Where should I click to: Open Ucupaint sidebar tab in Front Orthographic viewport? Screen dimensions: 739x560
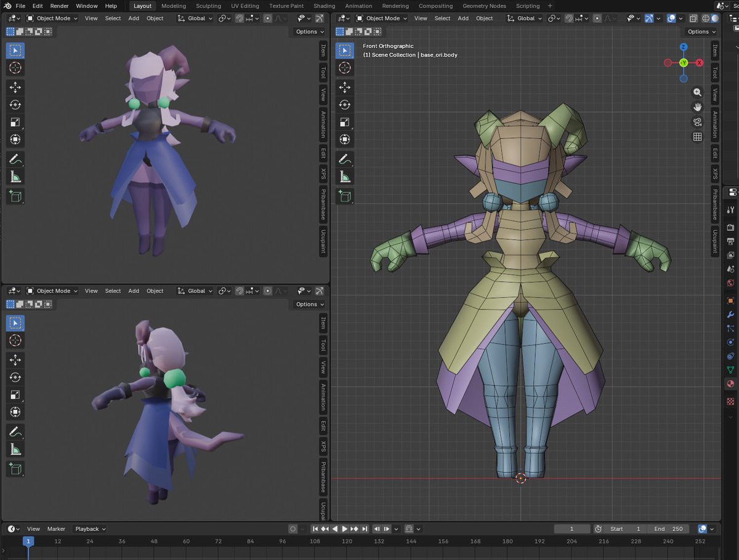715,241
